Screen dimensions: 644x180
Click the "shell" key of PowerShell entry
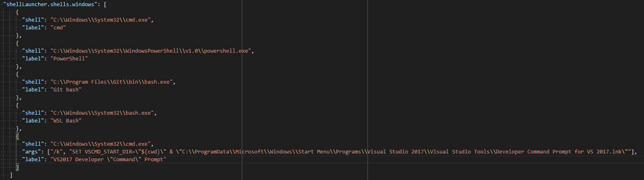[33, 51]
